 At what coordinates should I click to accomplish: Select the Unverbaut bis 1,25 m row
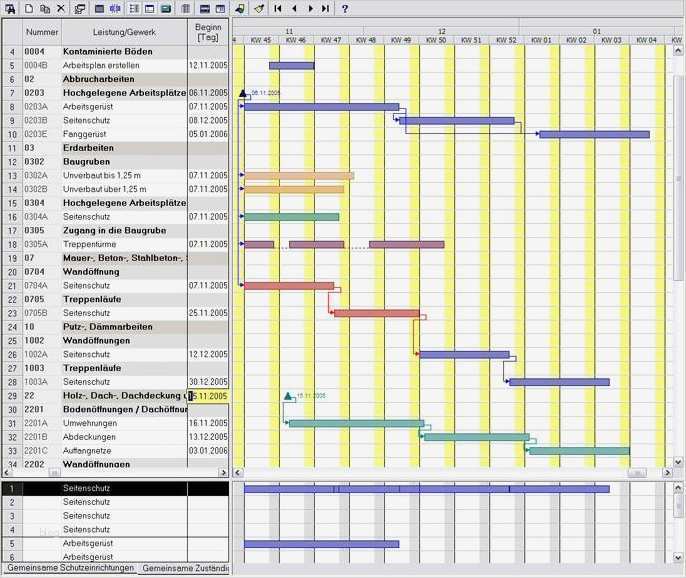pyautogui.click(x=116, y=175)
